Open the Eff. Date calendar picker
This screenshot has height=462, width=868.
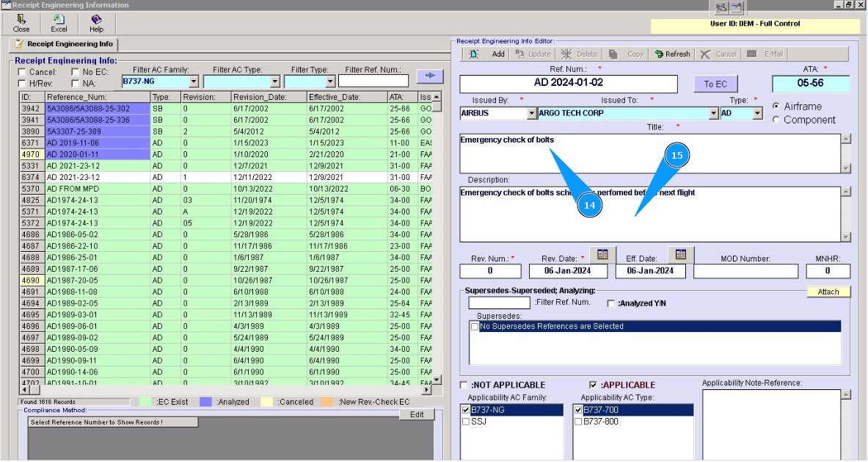[680, 255]
